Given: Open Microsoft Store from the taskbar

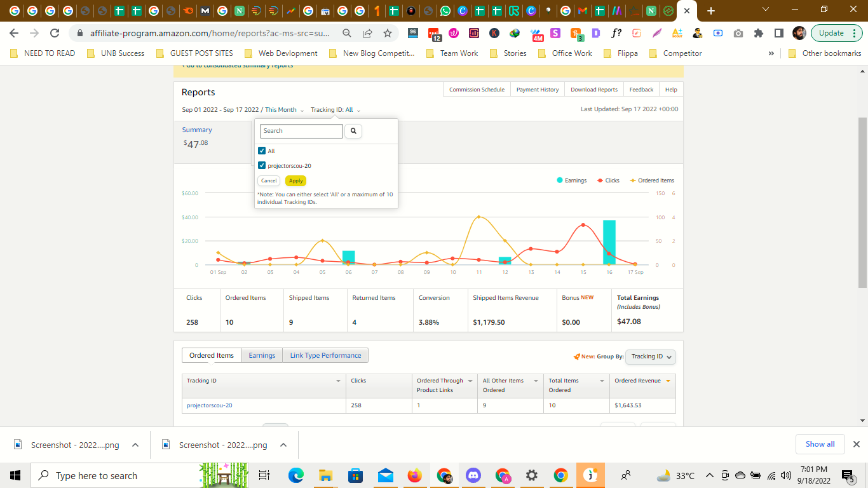Looking at the screenshot, I should coord(355,475).
